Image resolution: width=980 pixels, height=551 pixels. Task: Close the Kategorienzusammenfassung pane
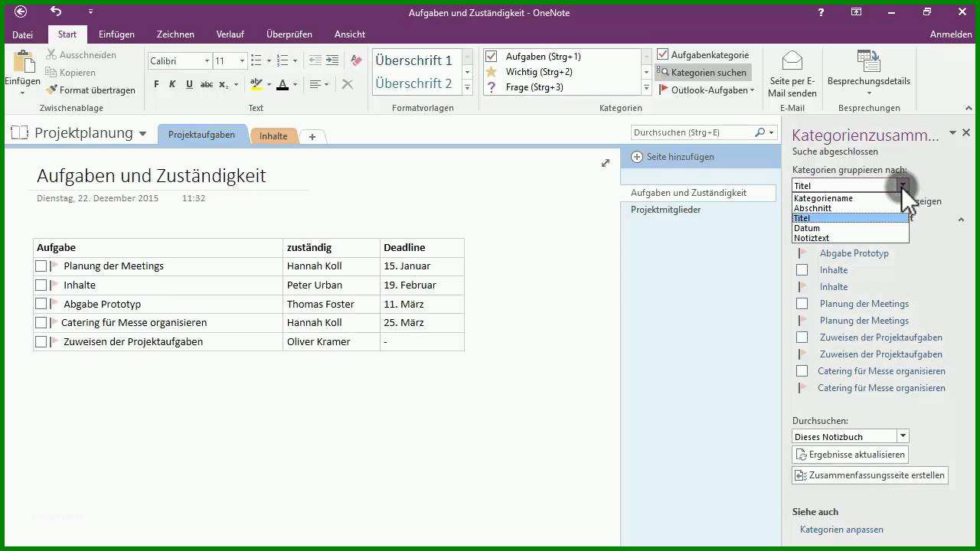(966, 132)
